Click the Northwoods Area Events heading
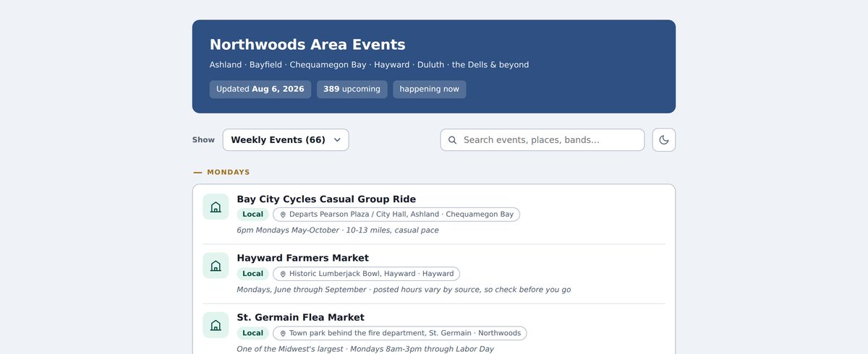Screen dimensions: 868x354 tap(307, 45)
